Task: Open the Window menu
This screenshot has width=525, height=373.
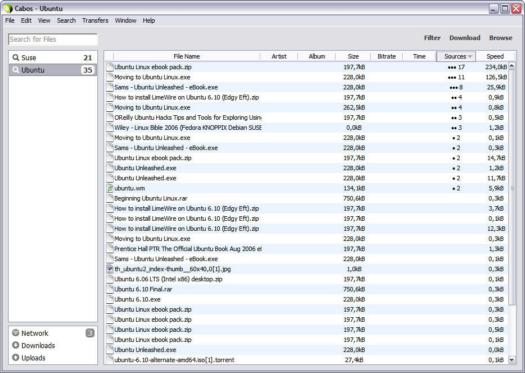Action: click(x=126, y=20)
